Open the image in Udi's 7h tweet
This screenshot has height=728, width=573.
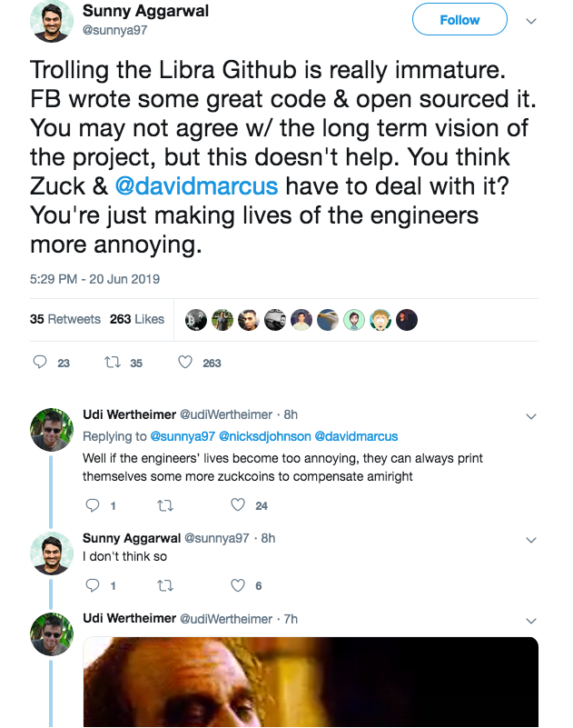(x=311, y=682)
